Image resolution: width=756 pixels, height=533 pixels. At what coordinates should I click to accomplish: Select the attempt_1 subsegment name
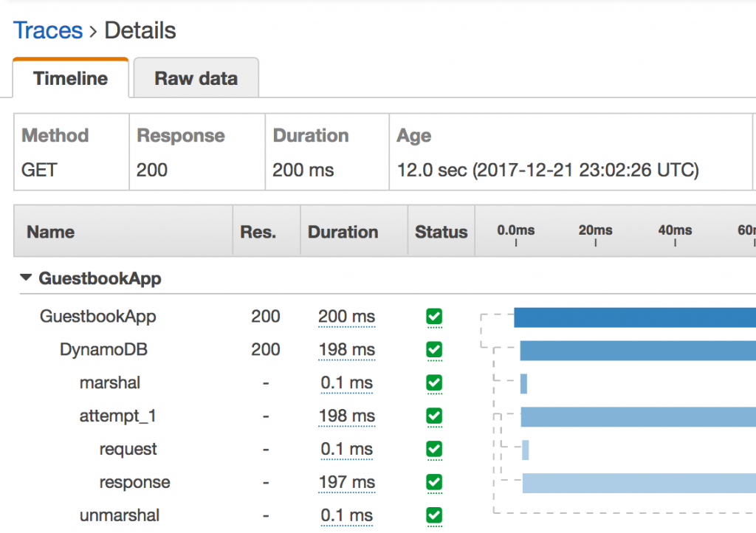pos(117,416)
